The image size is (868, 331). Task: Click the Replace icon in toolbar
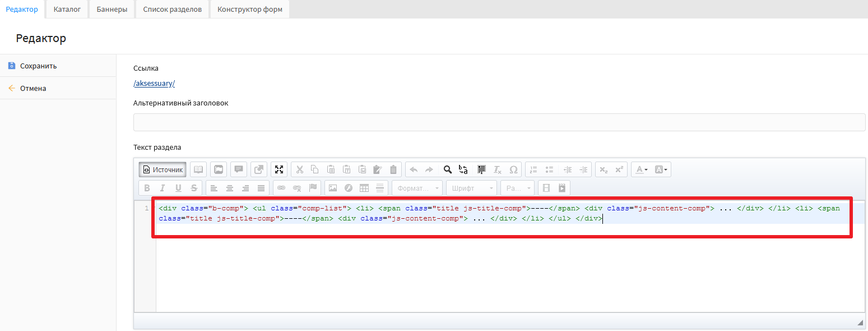[x=463, y=169]
